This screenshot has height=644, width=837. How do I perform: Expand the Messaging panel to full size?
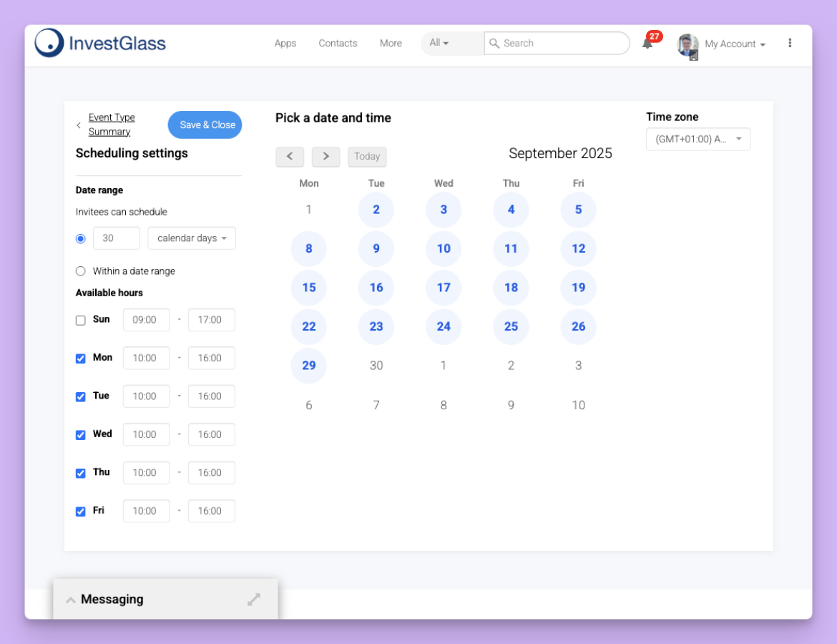click(254, 600)
